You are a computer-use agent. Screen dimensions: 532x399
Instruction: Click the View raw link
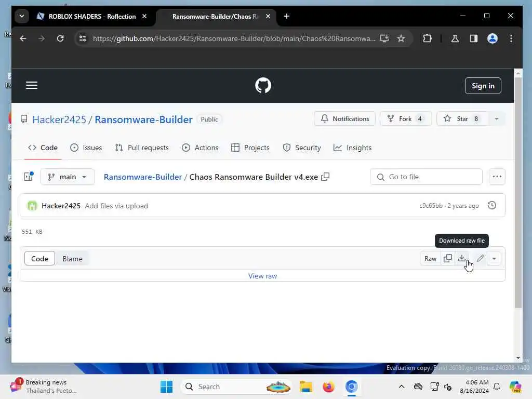262,276
